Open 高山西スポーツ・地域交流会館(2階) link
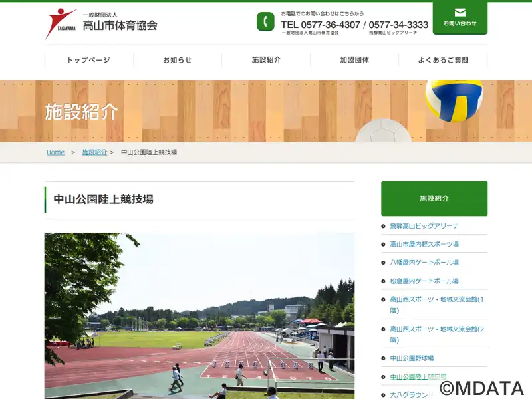This screenshot has width=532, height=399. point(436,334)
